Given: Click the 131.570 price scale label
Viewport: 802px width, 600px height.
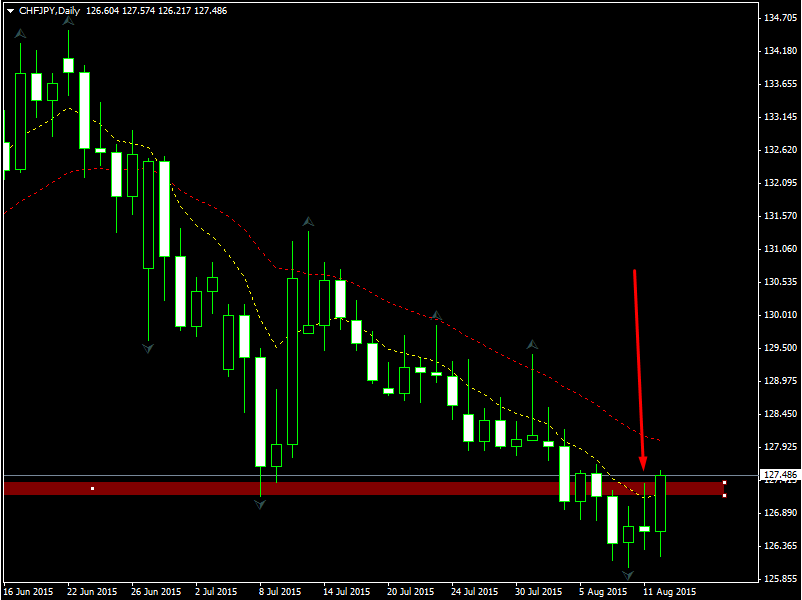Looking at the screenshot, I should 781,216.
